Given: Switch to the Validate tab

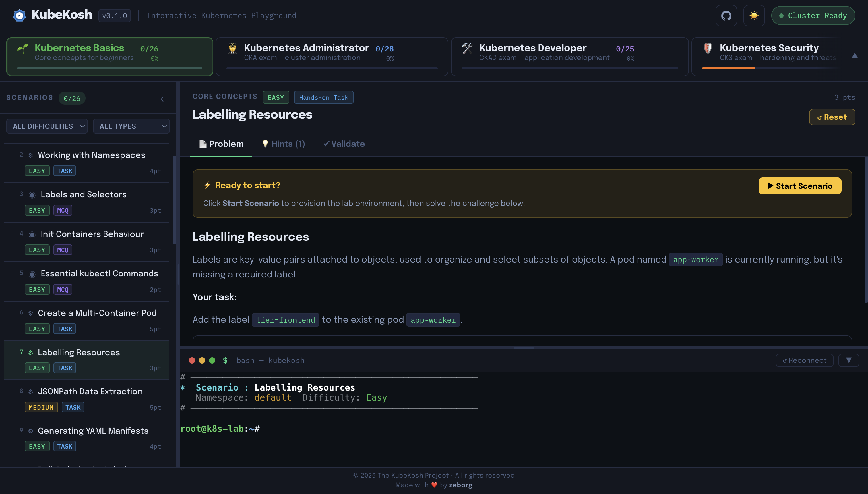Looking at the screenshot, I should (x=344, y=144).
